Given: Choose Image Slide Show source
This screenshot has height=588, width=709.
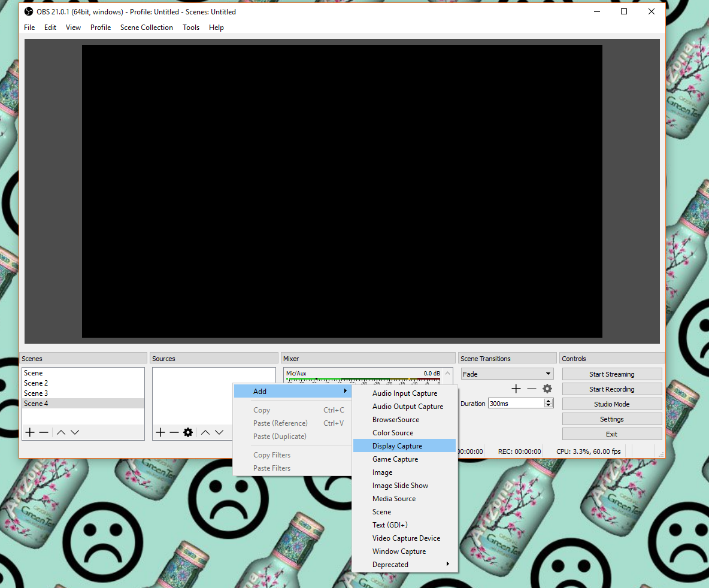Looking at the screenshot, I should (x=405, y=486).
